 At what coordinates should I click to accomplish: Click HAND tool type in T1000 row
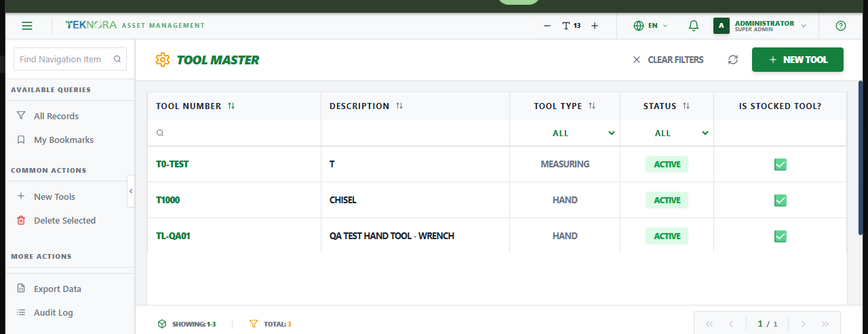click(x=565, y=200)
